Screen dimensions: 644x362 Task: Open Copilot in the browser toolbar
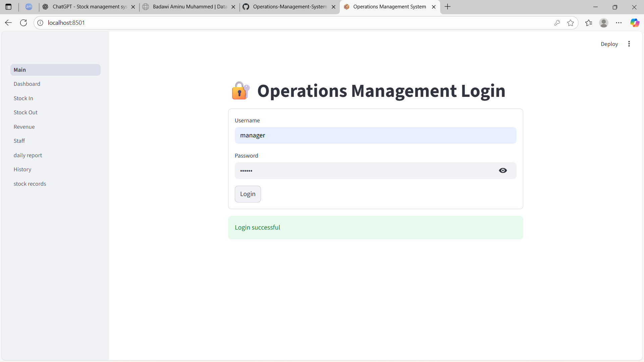[x=635, y=22]
